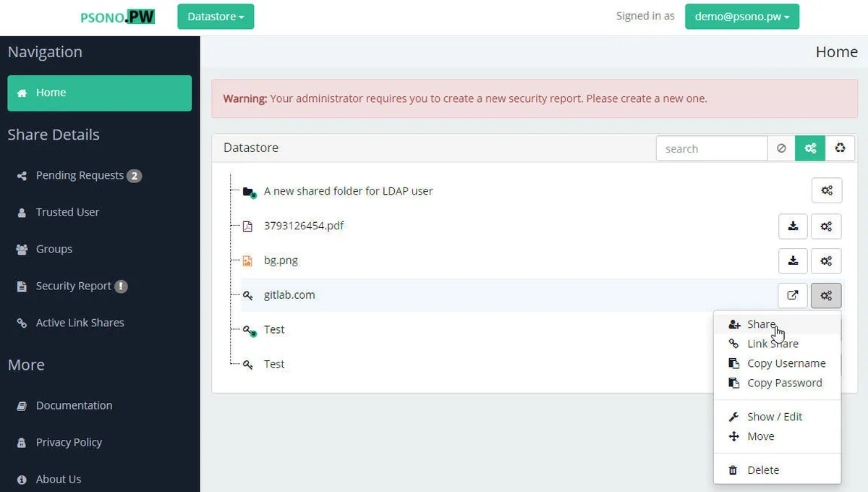Click the Documentation book icon
This screenshot has height=492, width=868.
tap(22, 405)
